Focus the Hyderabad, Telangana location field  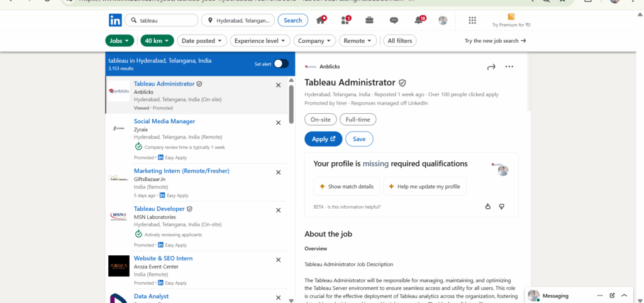click(238, 20)
